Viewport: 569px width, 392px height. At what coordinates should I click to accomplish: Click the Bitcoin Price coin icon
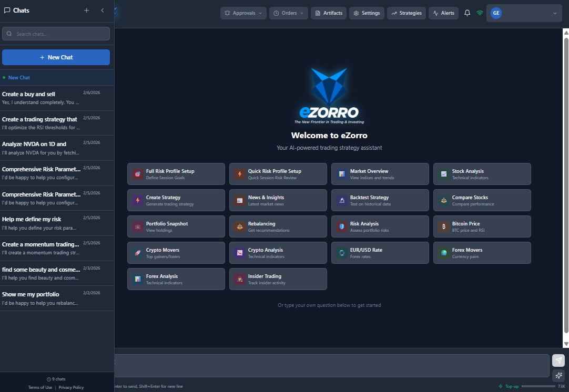[x=443, y=226]
